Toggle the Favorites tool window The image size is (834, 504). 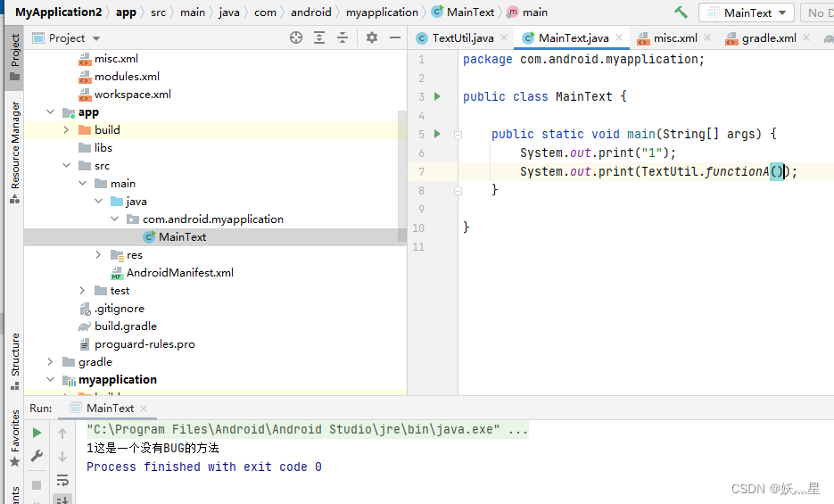pyautogui.click(x=15, y=438)
